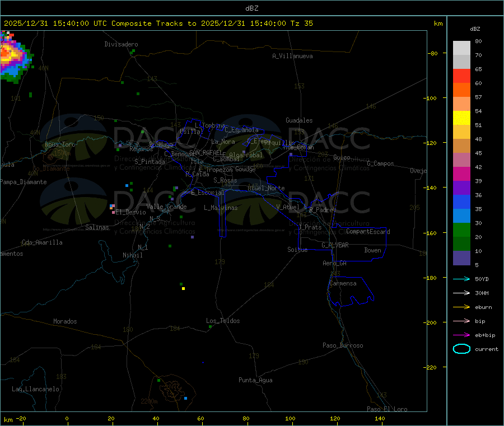Image resolution: width=504 pixels, height=426 pixels.
Task: Click the Nihuil label
Action: pyautogui.click(x=133, y=255)
